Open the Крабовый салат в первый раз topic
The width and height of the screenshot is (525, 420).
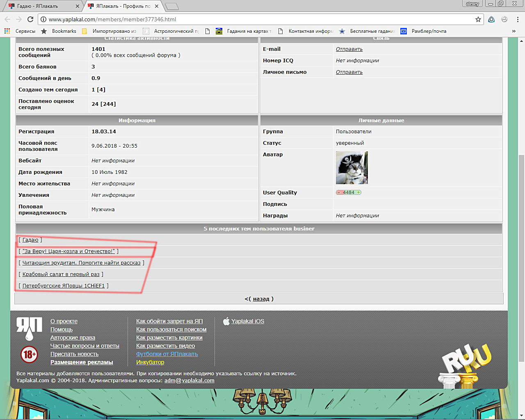point(61,274)
